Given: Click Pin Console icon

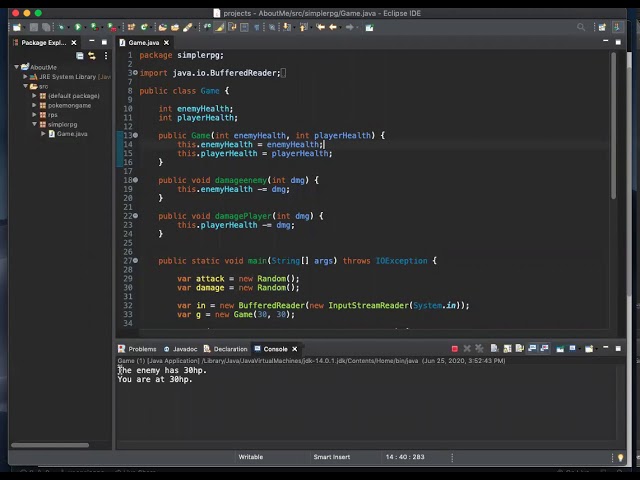Looking at the screenshot, I should coord(560,349).
